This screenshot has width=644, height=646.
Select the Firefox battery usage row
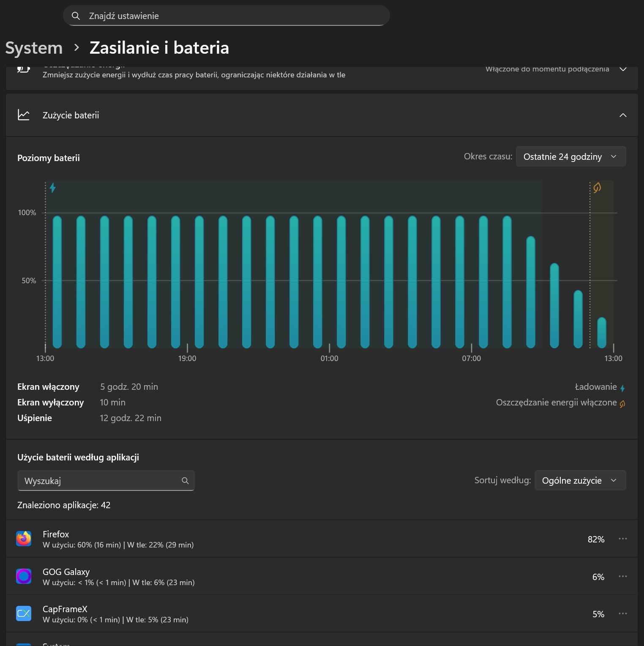(296, 539)
